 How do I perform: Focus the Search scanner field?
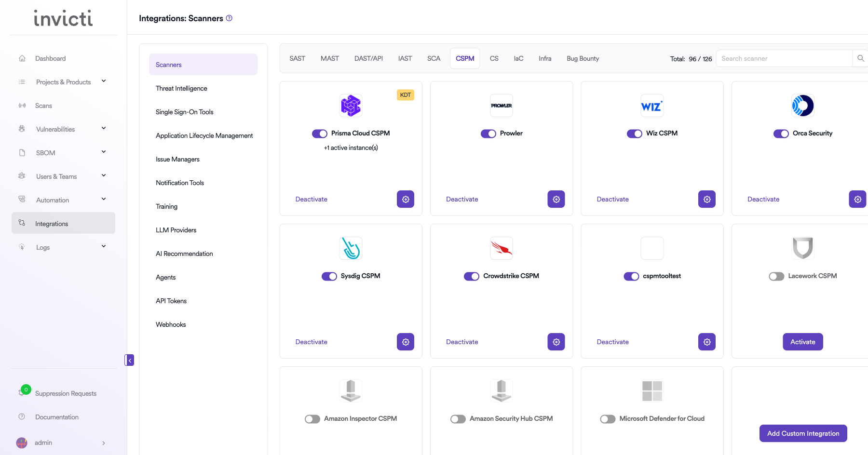click(x=784, y=58)
